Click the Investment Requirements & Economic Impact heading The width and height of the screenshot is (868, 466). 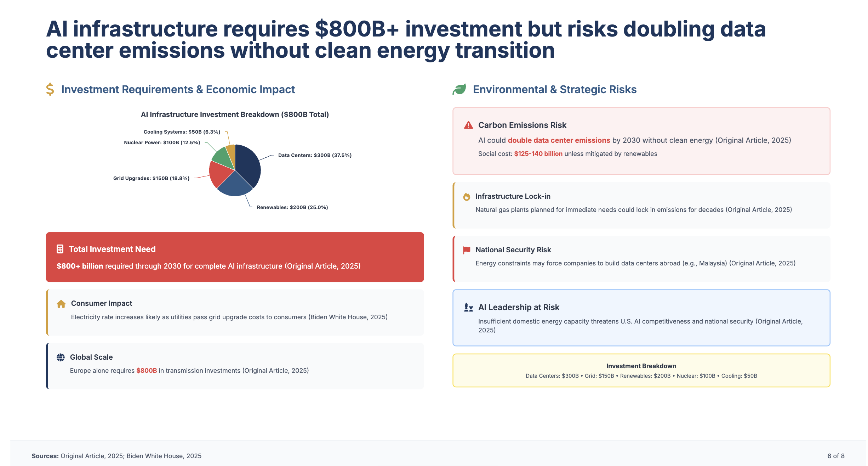[178, 89]
